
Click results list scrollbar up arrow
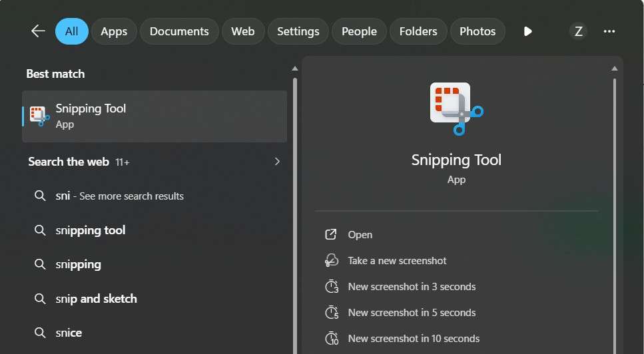tap(295, 69)
